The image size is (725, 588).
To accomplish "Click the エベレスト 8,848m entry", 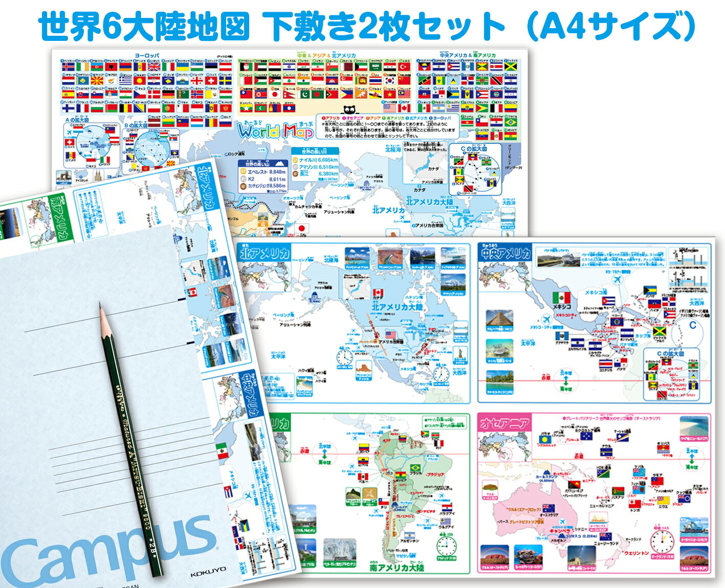I will pos(262,172).
